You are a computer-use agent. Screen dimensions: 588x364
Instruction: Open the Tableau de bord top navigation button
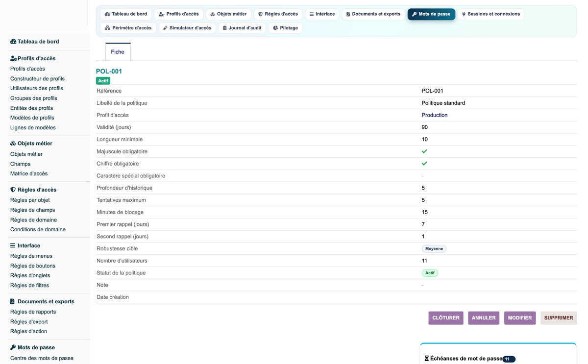point(126,14)
